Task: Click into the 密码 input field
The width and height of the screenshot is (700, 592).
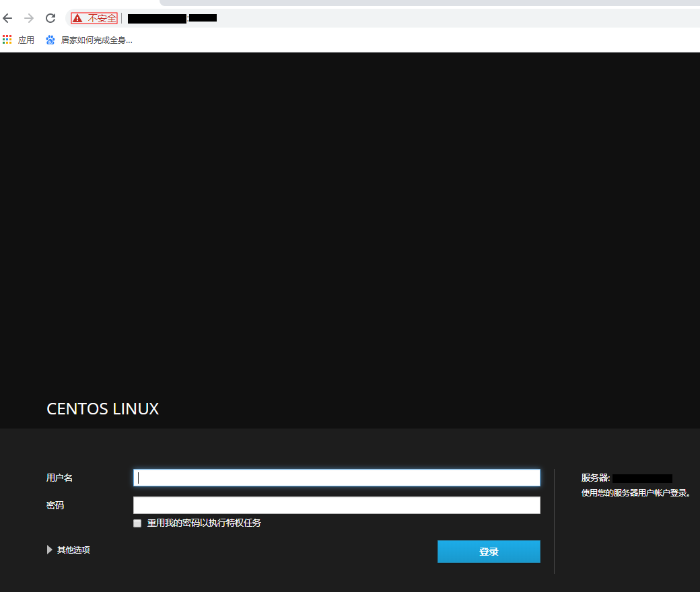Action: tap(337, 505)
